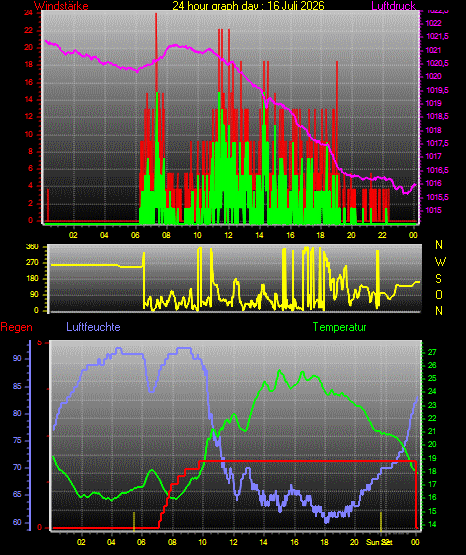Click the 24 hour graph day title

click(248, 5)
